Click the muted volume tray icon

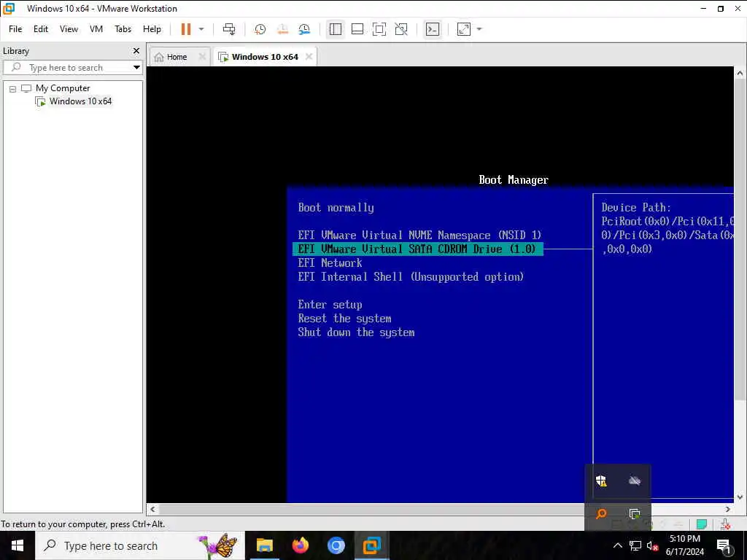[x=652, y=545]
